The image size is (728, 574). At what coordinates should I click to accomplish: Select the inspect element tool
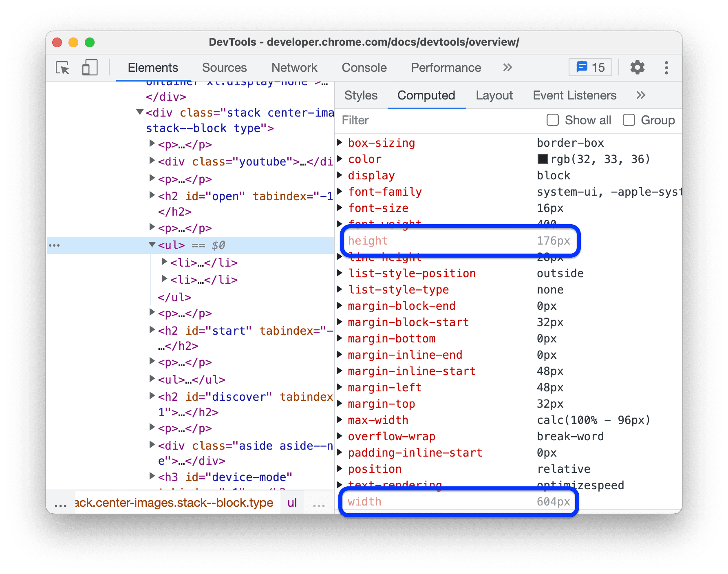pos(62,68)
